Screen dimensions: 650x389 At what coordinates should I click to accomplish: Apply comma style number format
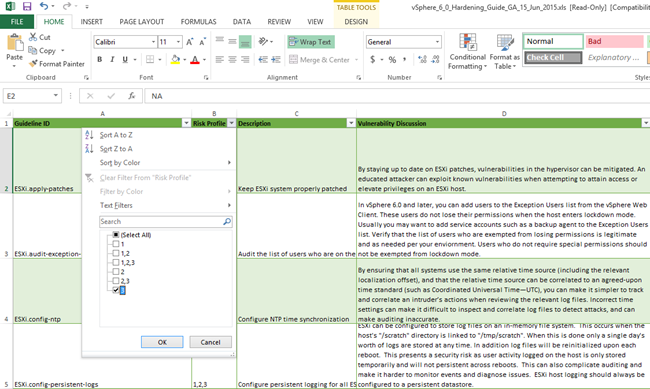[x=405, y=60]
